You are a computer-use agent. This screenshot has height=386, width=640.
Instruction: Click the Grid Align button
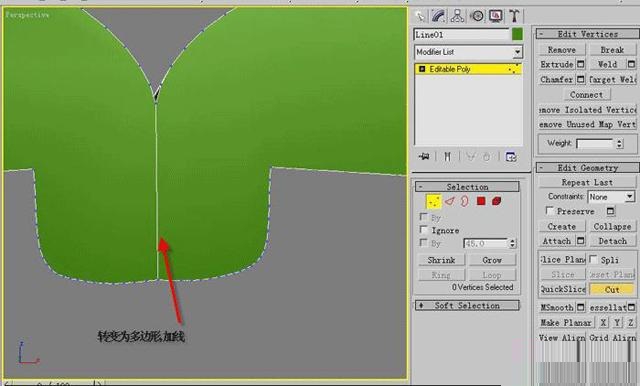coord(613,338)
